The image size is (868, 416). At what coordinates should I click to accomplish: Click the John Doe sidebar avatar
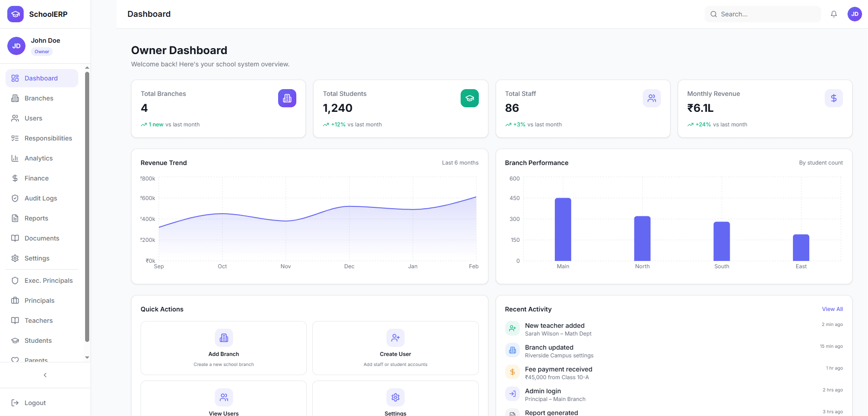pyautogui.click(x=16, y=46)
